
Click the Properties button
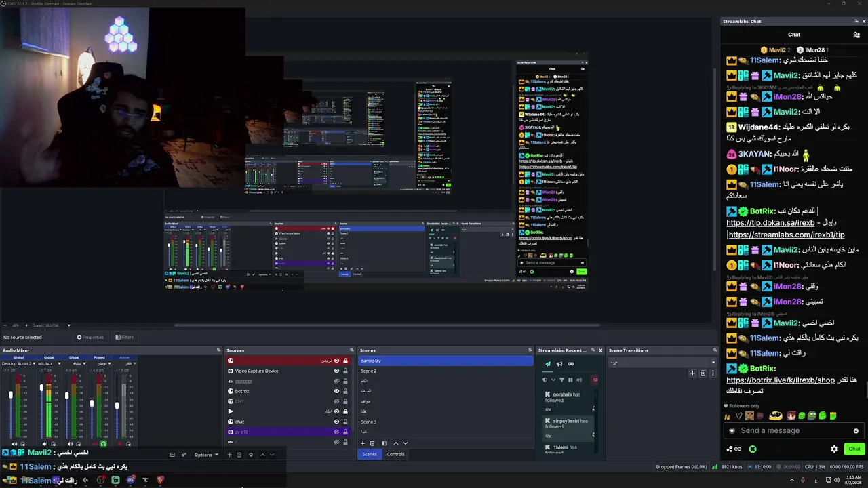pyautogui.click(x=90, y=337)
